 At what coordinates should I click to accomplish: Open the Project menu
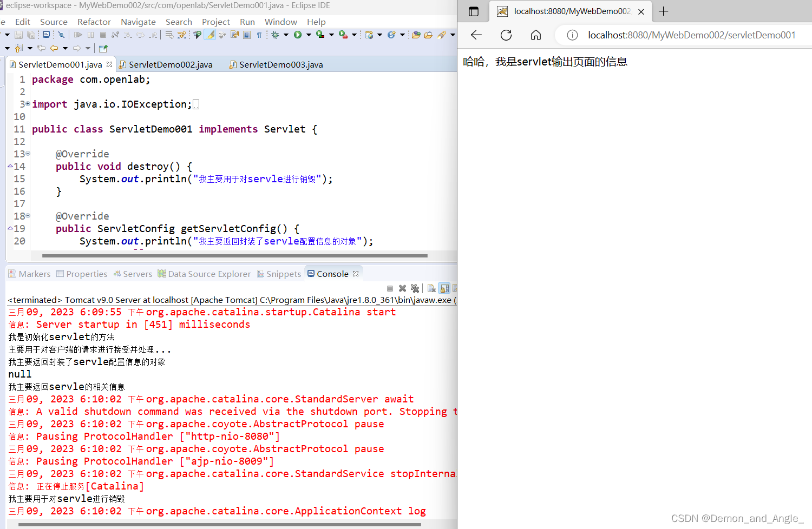[216, 22]
